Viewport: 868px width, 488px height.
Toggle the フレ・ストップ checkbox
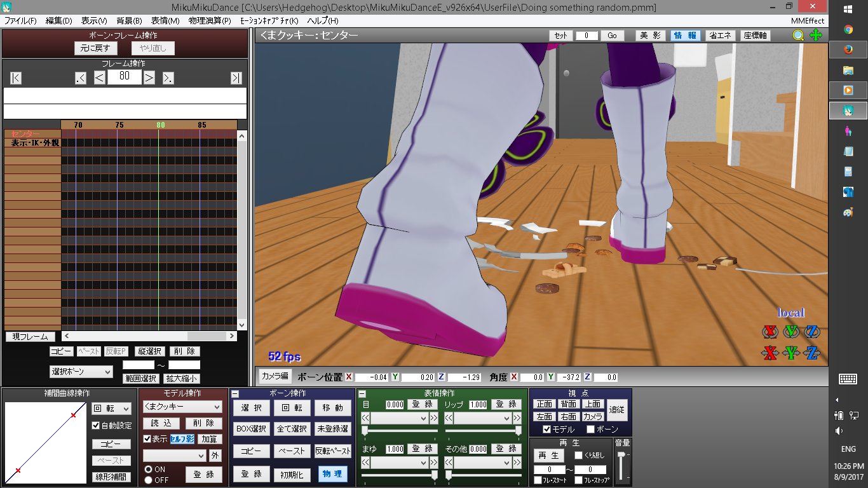[x=579, y=480]
